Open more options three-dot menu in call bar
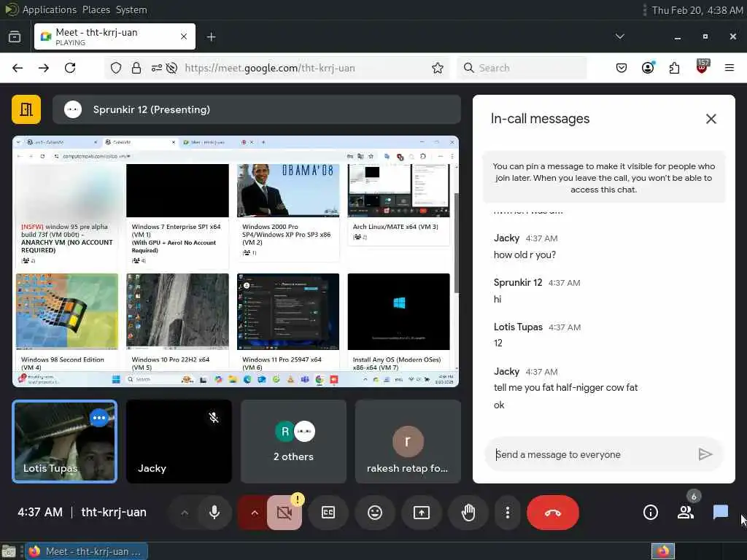This screenshot has width=747, height=560. [x=508, y=513]
